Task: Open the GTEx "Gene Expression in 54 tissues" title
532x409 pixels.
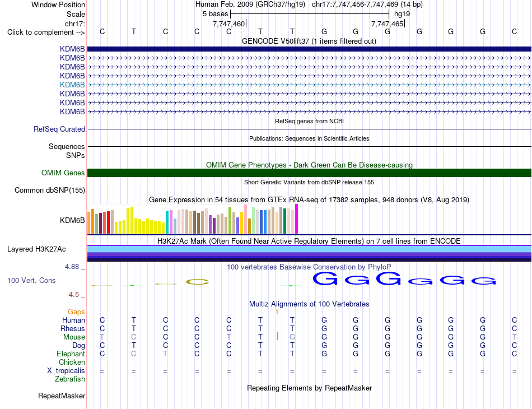Action: tap(309, 199)
